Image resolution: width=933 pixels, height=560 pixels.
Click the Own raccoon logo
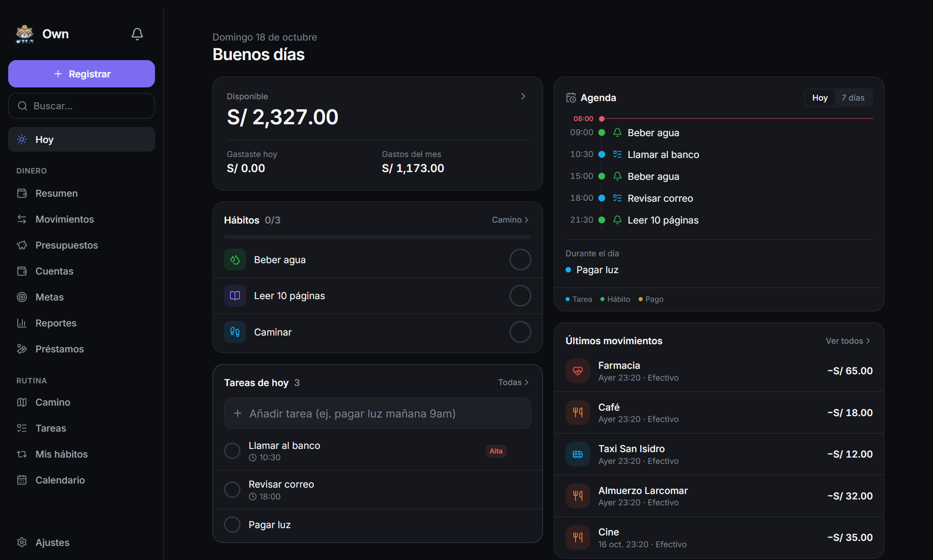[x=25, y=34]
